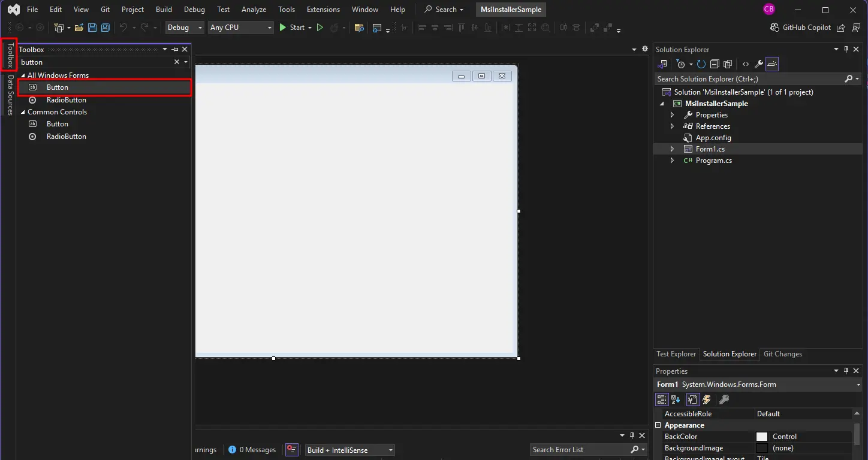Clear the Toolbox search text
This screenshot has height=460, width=868.
pyautogui.click(x=177, y=62)
